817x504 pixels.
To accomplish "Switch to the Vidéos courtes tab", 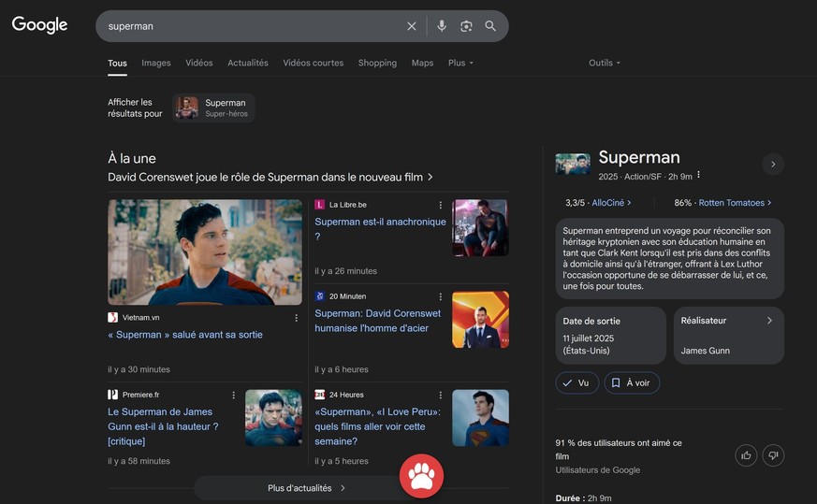I will pyautogui.click(x=314, y=63).
